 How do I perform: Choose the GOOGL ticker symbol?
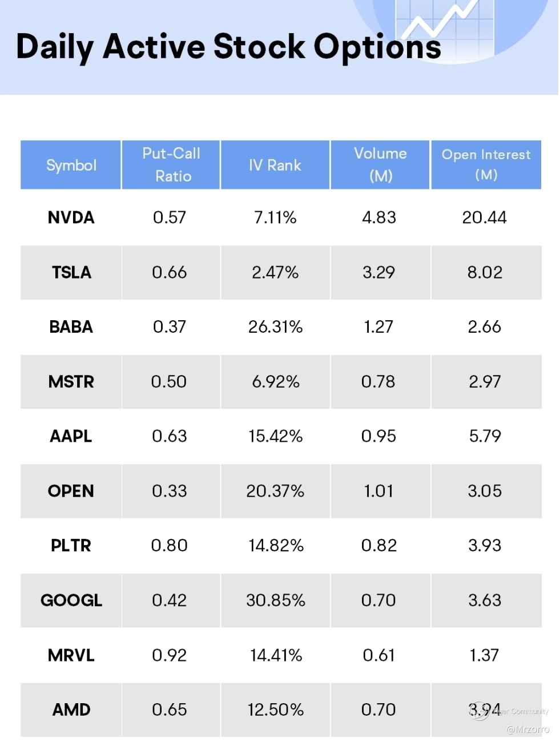click(x=71, y=600)
